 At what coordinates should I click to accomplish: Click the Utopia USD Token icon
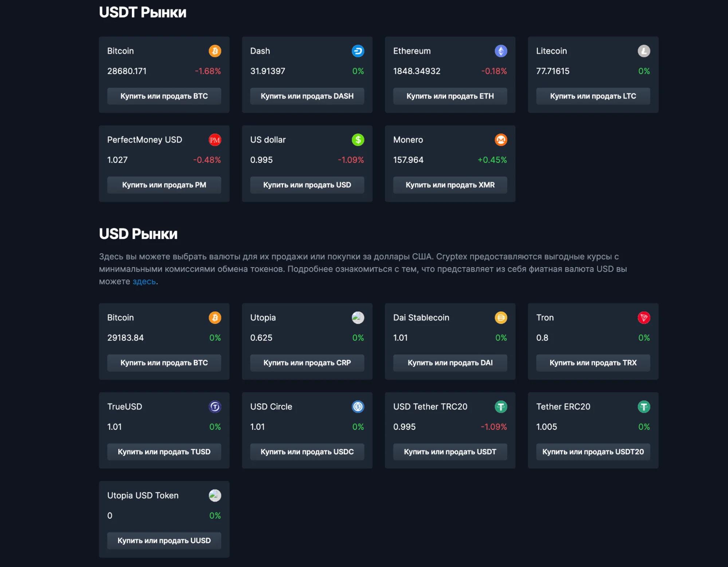(x=215, y=495)
